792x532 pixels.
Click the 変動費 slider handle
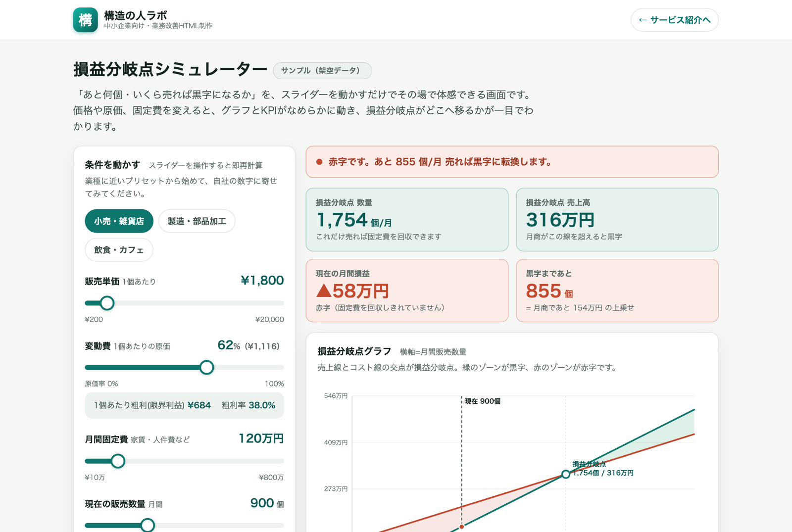click(207, 367)
